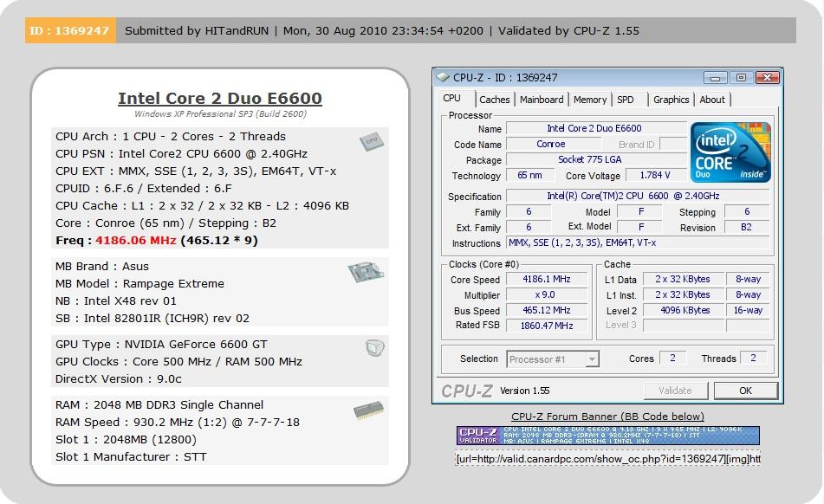
Task: Open the Processor #1 selection dropdown
Action: 553,359
